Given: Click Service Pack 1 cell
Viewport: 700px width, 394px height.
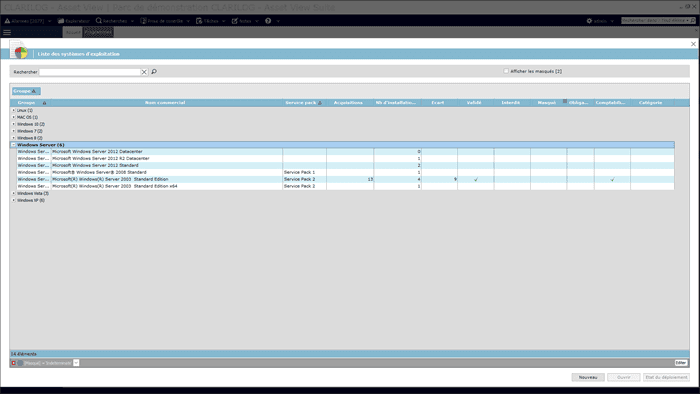Looking at the screenshot, I should click(304, 172).
